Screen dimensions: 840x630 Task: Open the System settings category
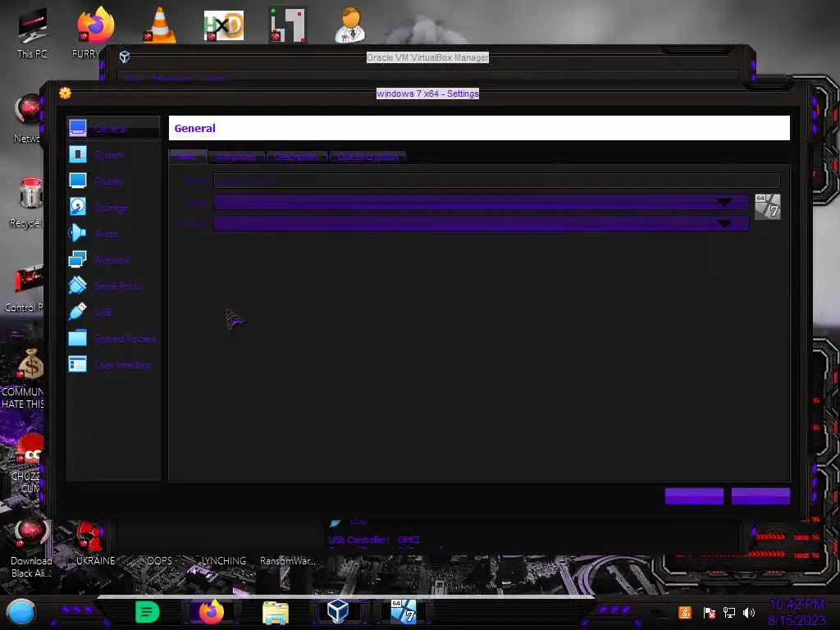pos(113,155)
